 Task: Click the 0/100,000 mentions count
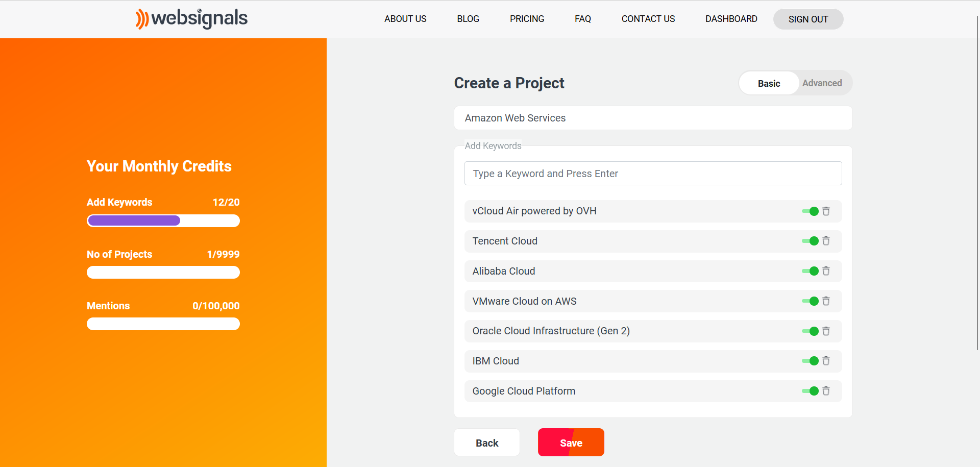(x=216, y=306)
